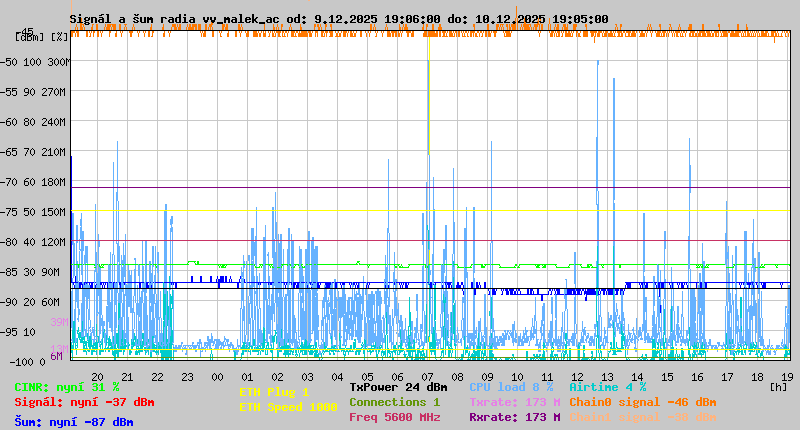Viewport: 800px width, 430px height.
Task: Select the 'Freq 5600 MHz' legend entry
Action: click(394, 417)
